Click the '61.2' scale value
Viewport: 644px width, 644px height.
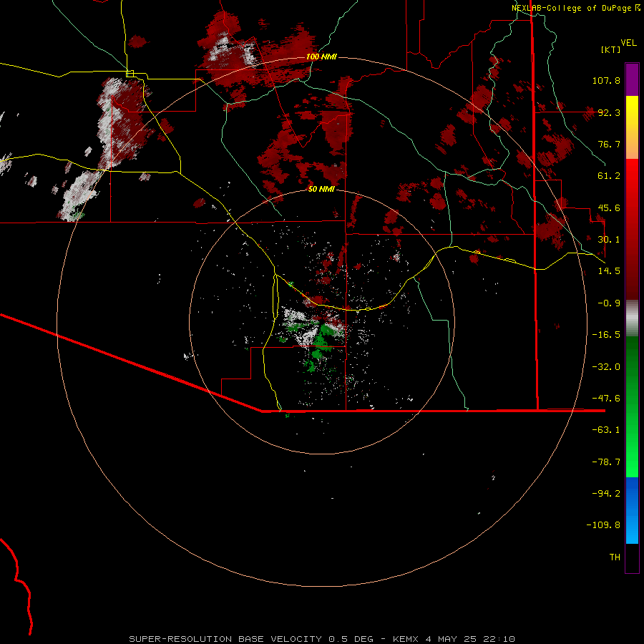pos(609,176)
